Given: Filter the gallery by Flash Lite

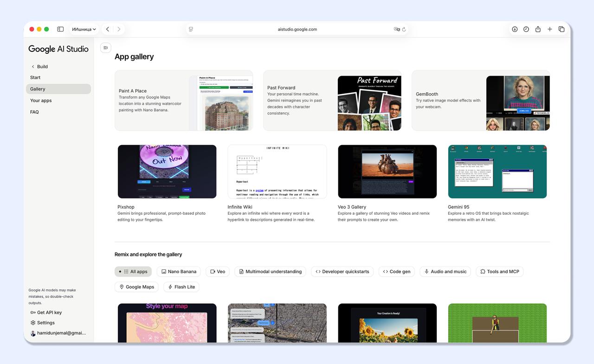Looking at the screenshot, I should point(181,287).
